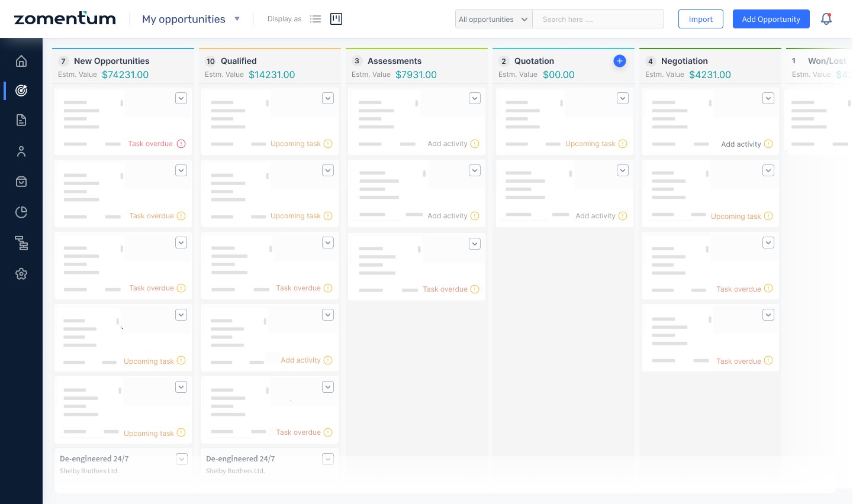Open the All opportunities filter dropdown
The width and height of the screenshot is (853, 504).
[x=493, y=19]
